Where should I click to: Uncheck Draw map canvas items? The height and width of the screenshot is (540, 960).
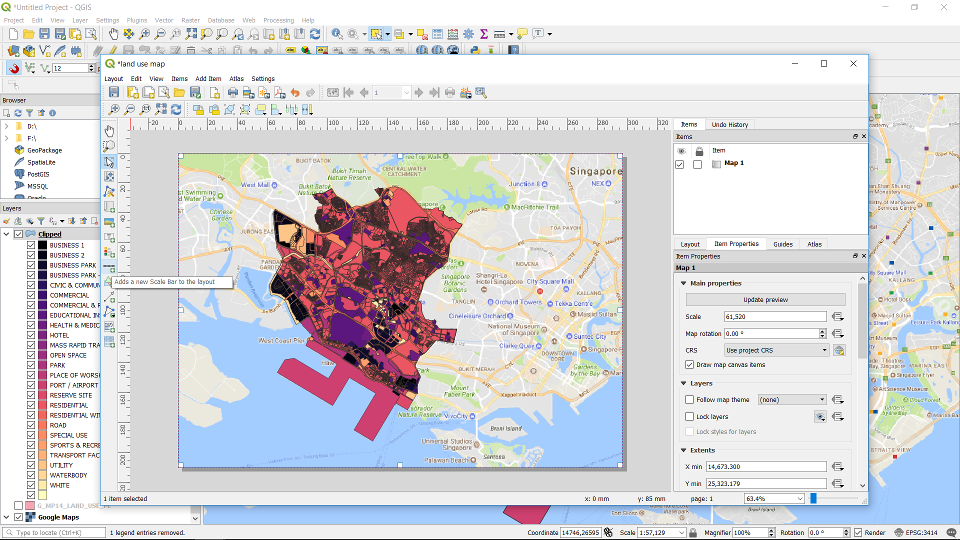click(689, 365)
